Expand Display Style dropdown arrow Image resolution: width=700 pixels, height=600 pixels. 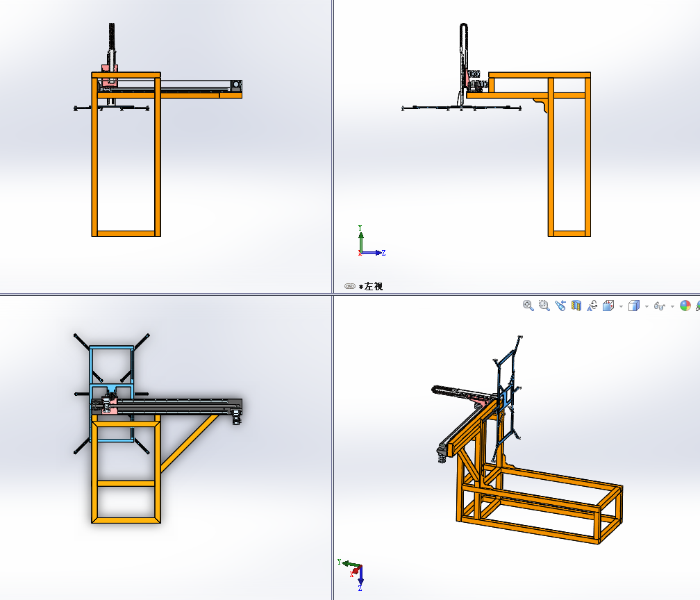coord(647,306)
